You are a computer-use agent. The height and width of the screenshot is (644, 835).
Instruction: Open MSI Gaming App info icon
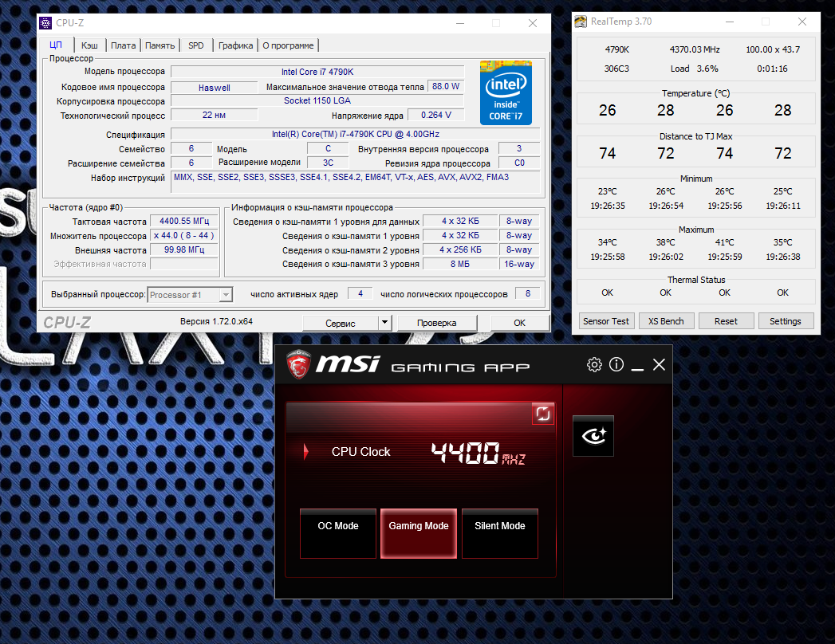pos(616,364)
